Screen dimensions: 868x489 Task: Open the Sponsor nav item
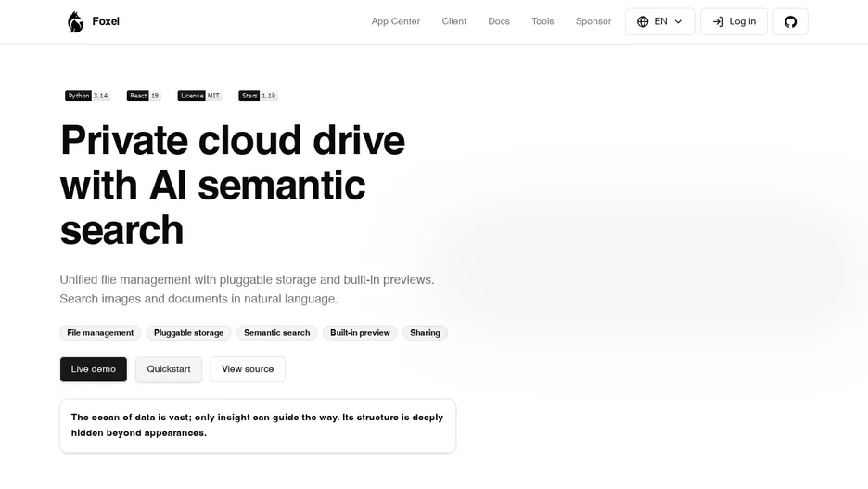[x=594, y=21]
